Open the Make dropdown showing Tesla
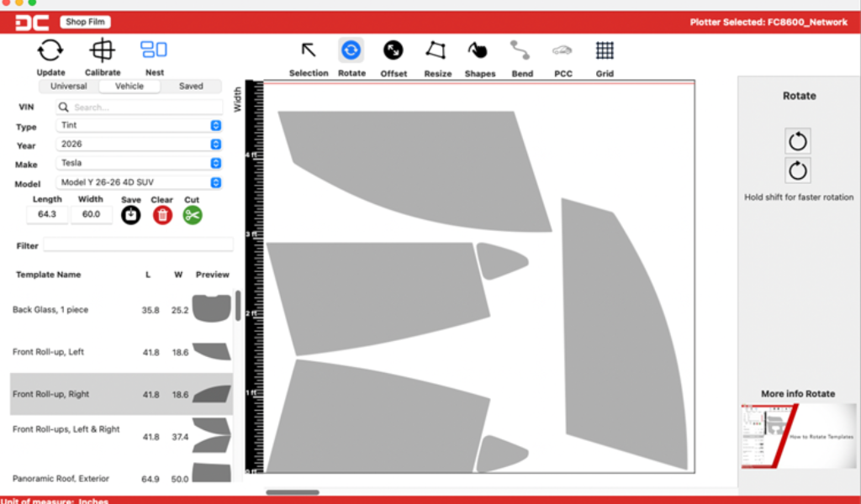The height and width of the screenshot is (504, 861). pos(139,163)
